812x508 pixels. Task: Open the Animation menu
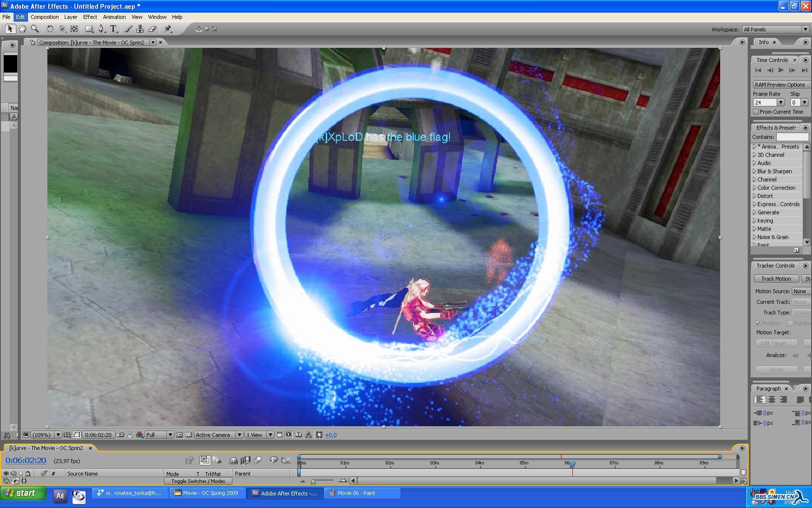(x=114, y=17)
